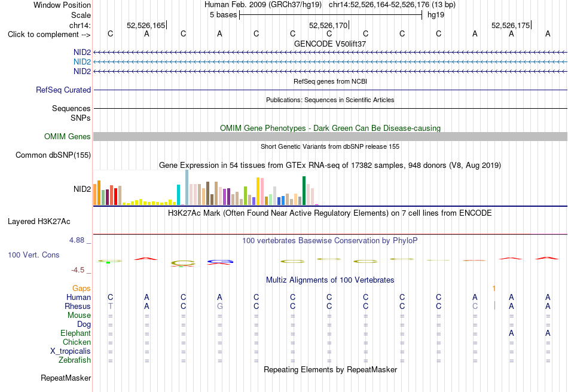Click the Elephant alignment row label
This screenshot has height=392, width=568.
(x=75, y=333)
